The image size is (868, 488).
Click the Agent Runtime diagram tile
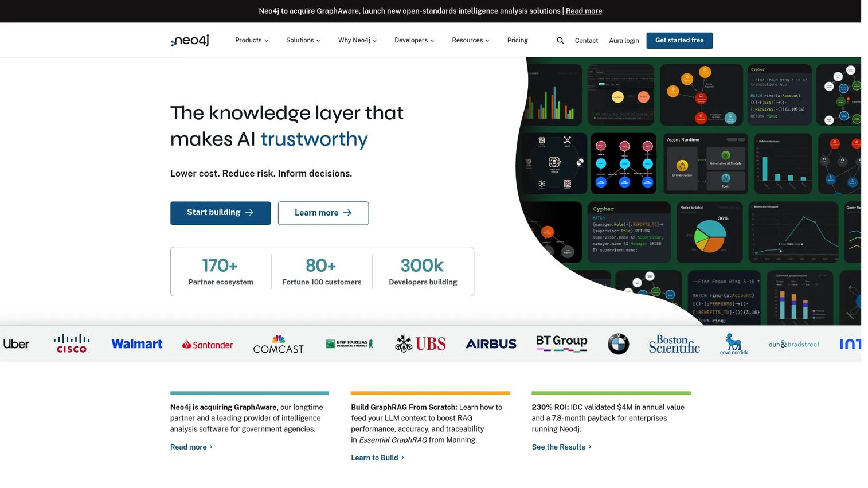(x=706, y=163)
